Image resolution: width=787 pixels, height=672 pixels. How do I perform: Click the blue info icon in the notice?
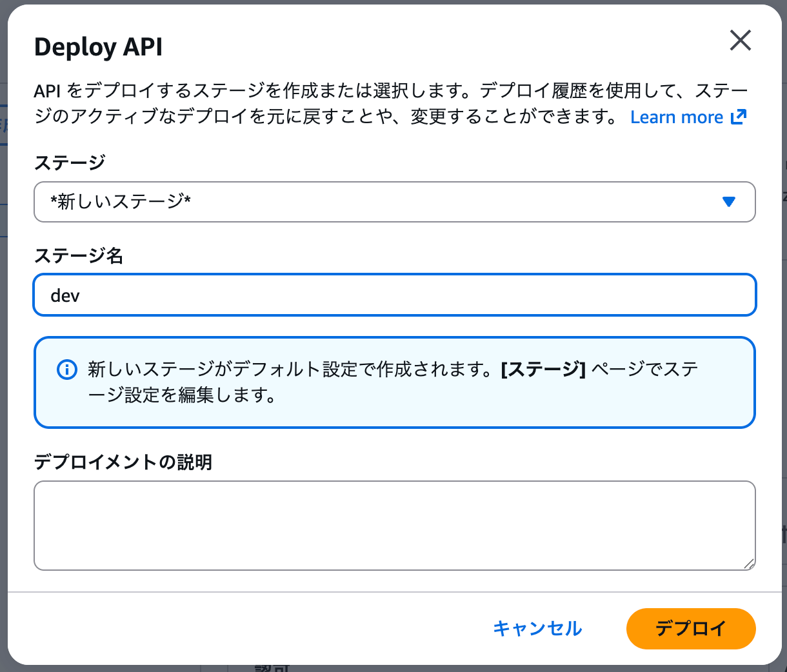(67, 370)
